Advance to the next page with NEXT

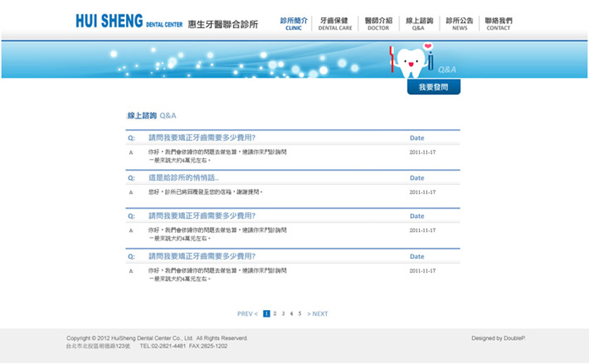click(x=318, y=314)
